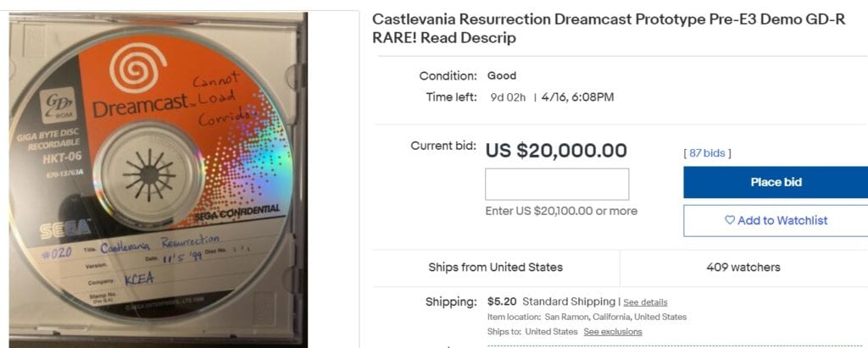Click the 9d 02h time left value
868x348 pixels.
[509, 97]
